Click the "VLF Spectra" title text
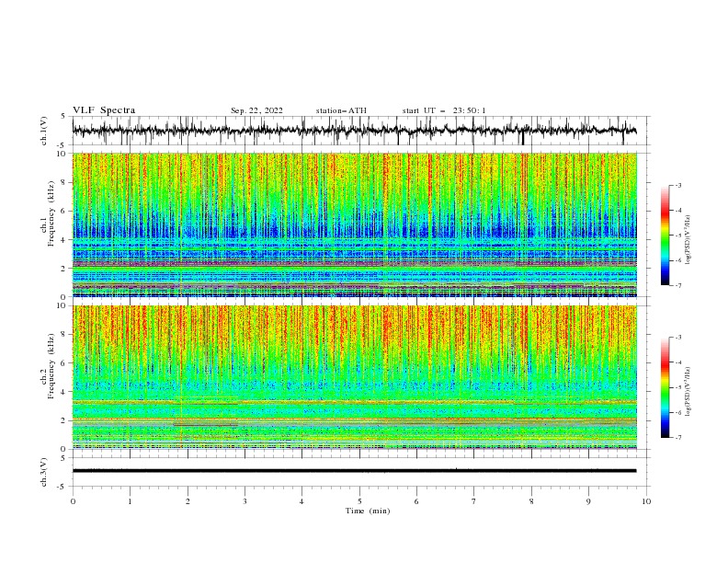This screenshot has height=563, width=728. pyautogui.click(x=104, y=110)
